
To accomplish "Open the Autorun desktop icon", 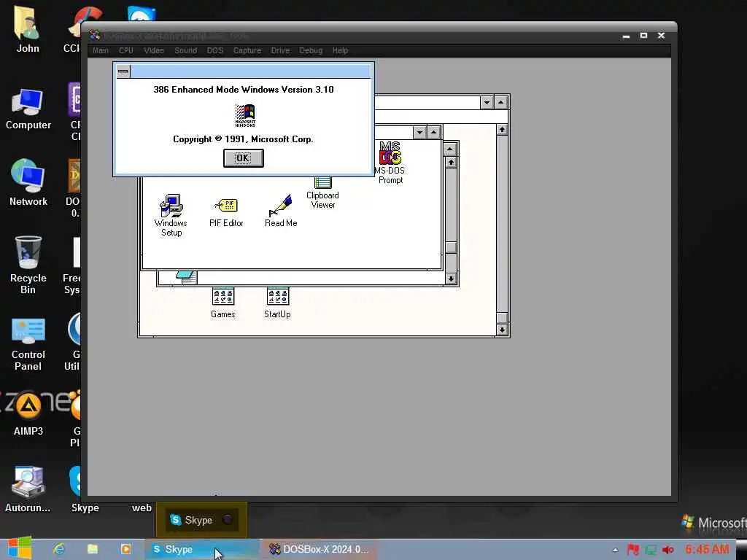I will pyautogui.click(x=28, y=489).
